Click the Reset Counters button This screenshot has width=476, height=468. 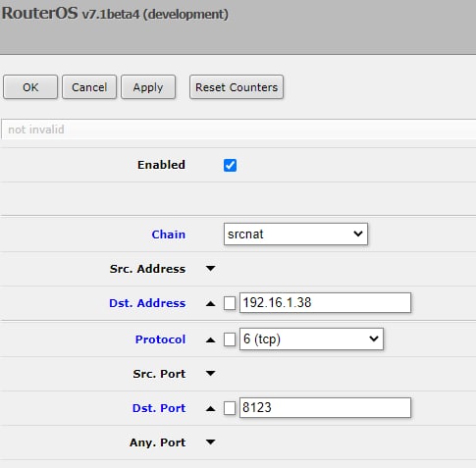pos(237,87)
